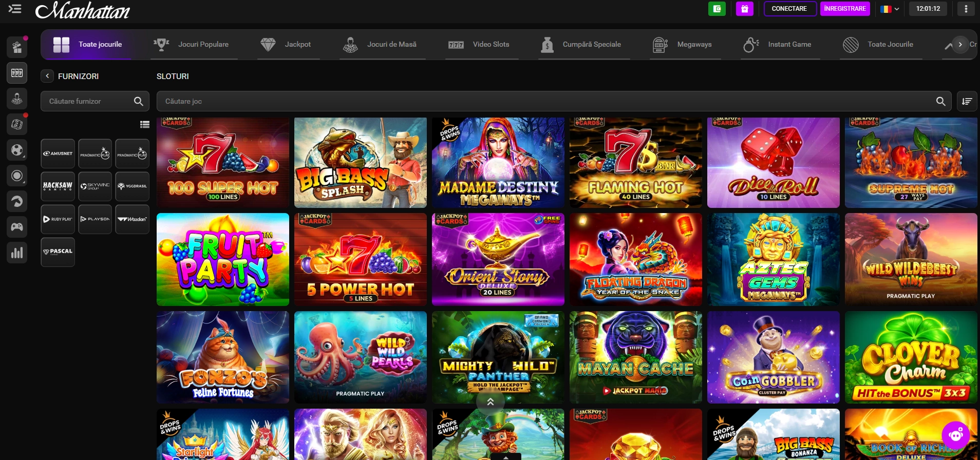The height and width of the screenshot is (460, 980).
Task: Click the CONECTARE login button
Action: (x=789, y=9)
